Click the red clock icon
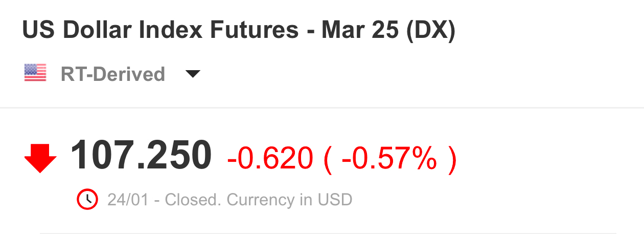Image resolution: width=644 pixels, height=234 pixels. 87,199
